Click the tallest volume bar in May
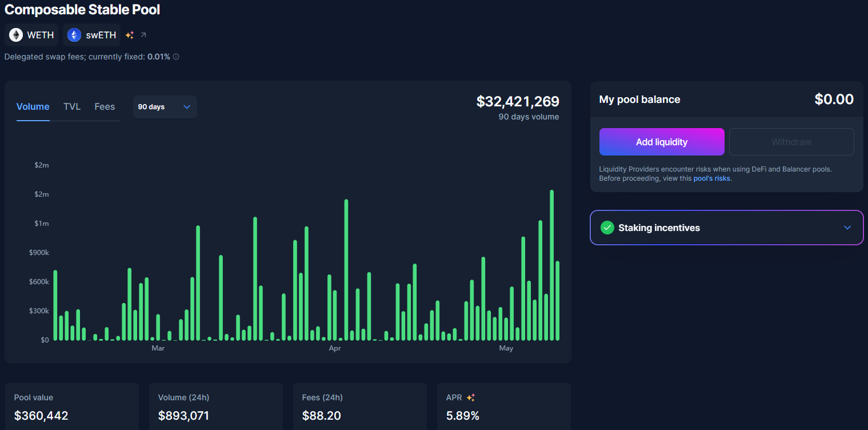Image resolution: width=868 pixels, height=430 pixels. click(552, 265)
